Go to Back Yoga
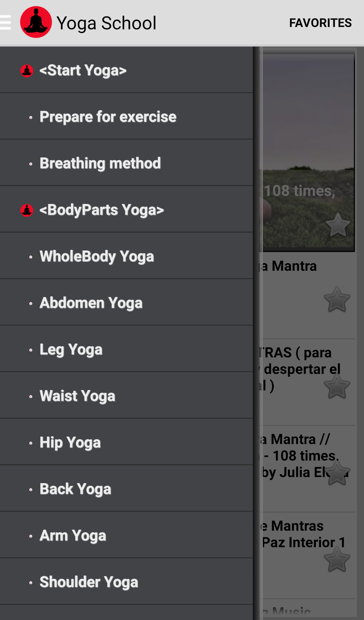 tap(75, 489)
